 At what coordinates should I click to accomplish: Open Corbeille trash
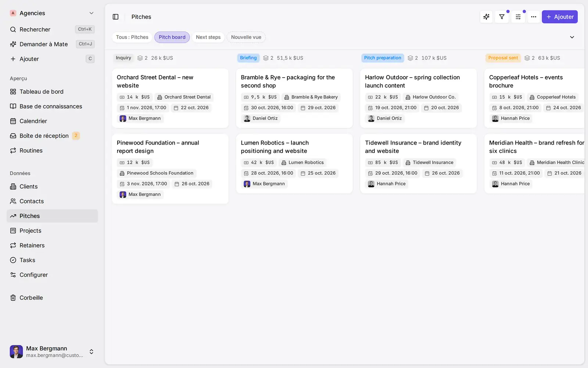tap(52, 298)
